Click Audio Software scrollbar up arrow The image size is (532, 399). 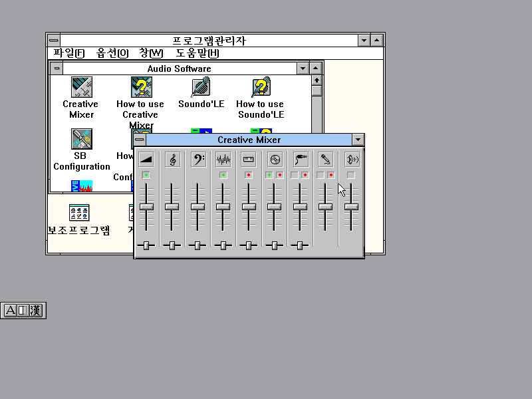click(317, 80)
